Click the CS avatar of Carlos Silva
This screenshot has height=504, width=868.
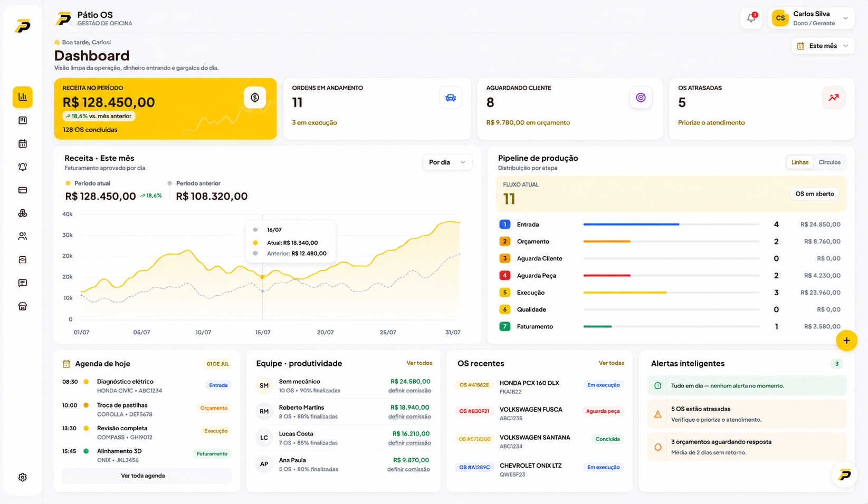pos(780,18)
